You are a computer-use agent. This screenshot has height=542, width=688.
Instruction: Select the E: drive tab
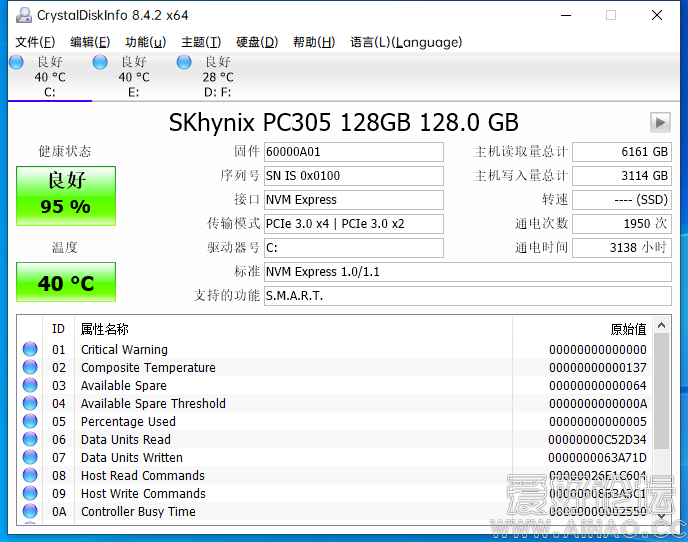point(134,77)
